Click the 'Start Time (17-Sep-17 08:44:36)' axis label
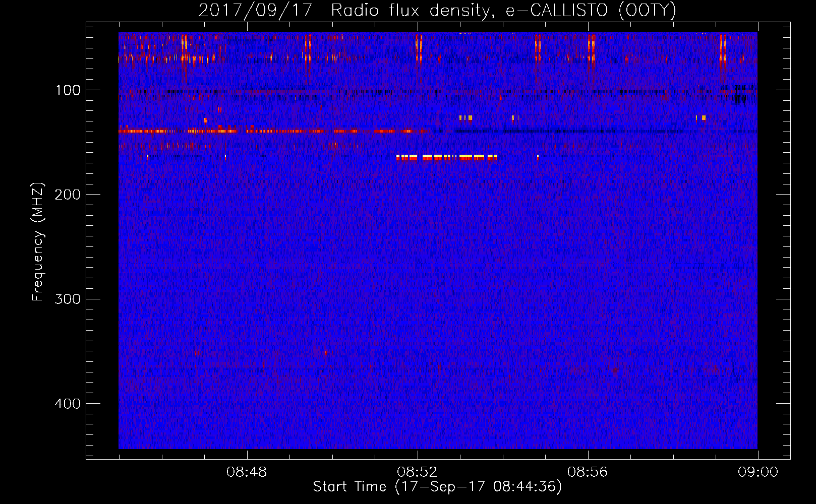This screenshot has width=816, height=504. 437,487
